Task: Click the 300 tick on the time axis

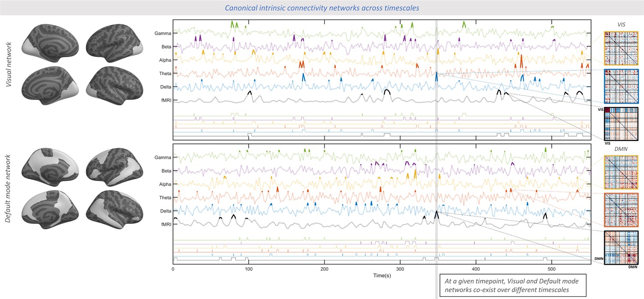Action: click(400, 269)
